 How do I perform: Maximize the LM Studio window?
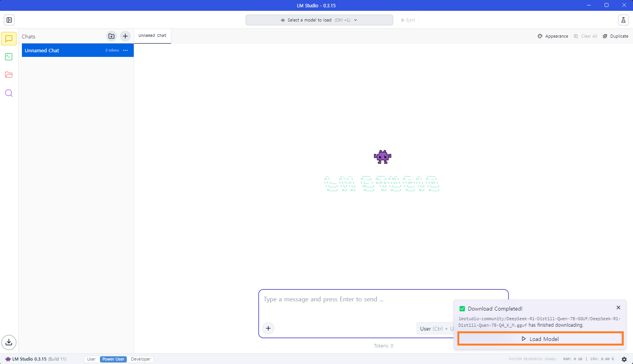point(606,5)
